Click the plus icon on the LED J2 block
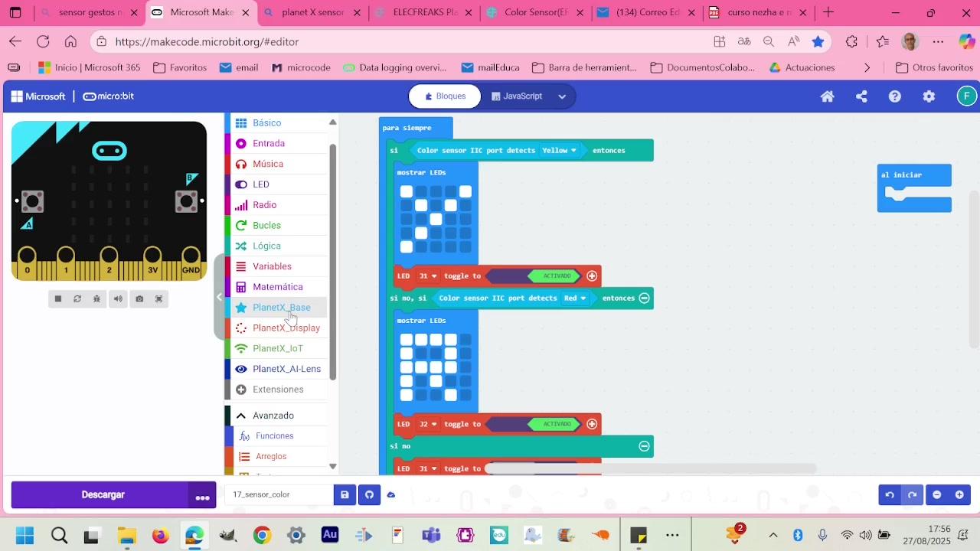The height and width of the screenshot is (551, 980). point(592,424)
